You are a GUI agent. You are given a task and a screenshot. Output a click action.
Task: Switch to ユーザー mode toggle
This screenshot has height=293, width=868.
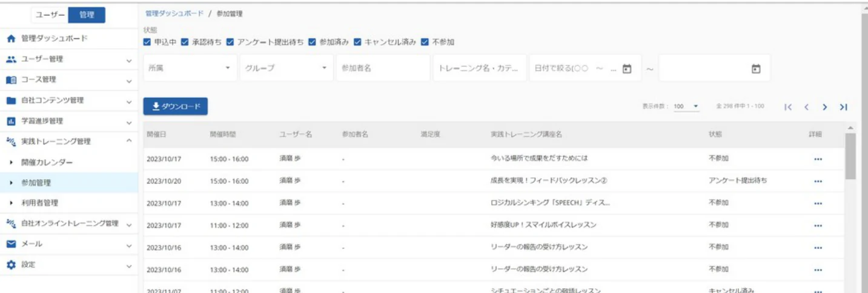click(x=49, y=15)
